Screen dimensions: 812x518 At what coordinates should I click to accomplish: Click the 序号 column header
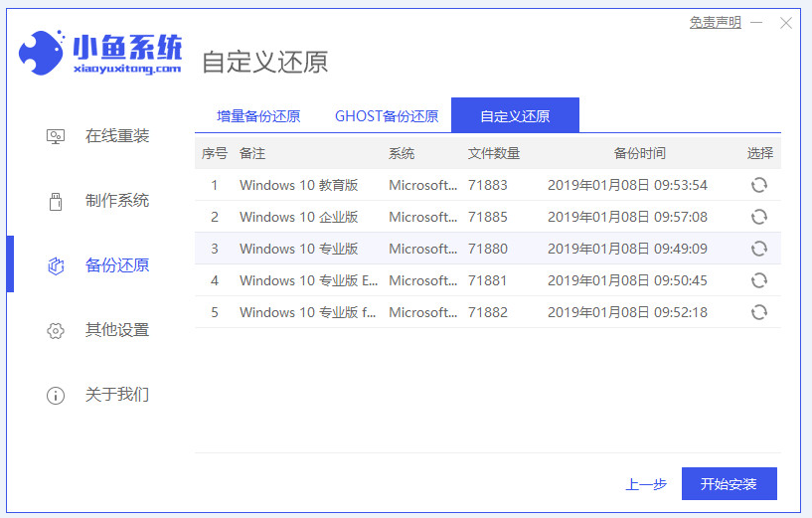click(215, 153)
